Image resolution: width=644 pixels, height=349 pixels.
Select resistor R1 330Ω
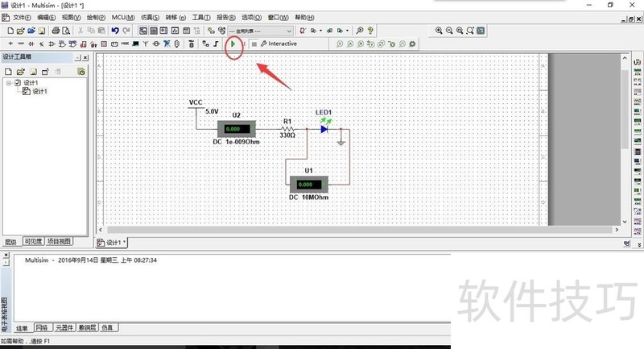287,129
